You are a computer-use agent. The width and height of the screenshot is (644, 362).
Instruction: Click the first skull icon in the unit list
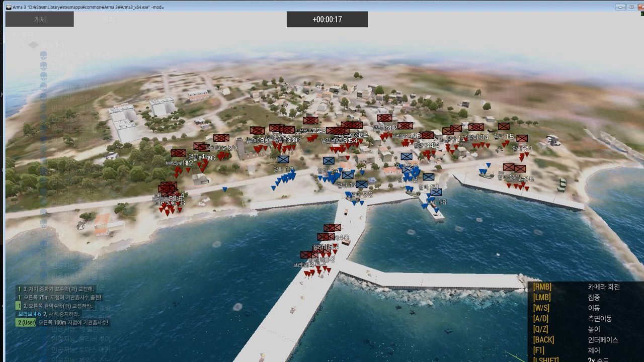coord(44,55)
